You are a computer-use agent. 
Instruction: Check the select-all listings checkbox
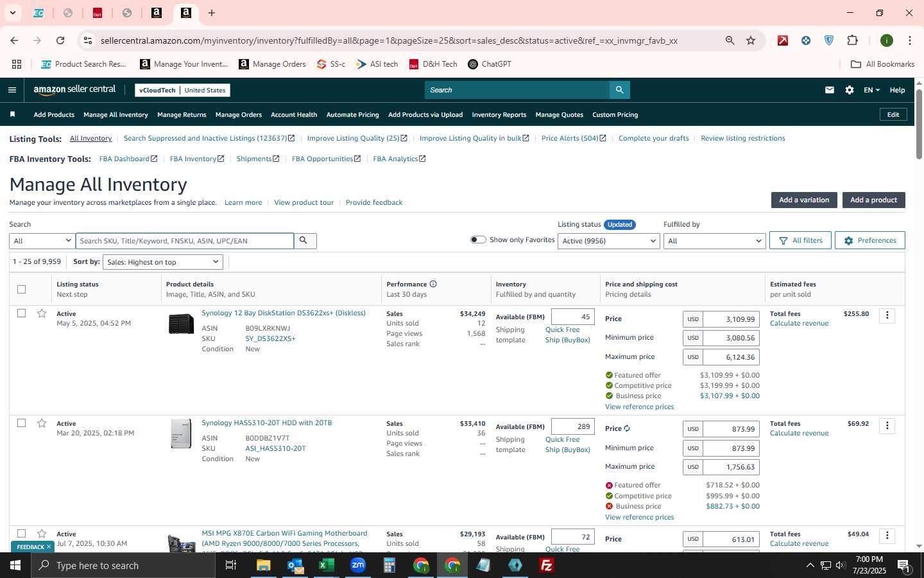[21, 289]
